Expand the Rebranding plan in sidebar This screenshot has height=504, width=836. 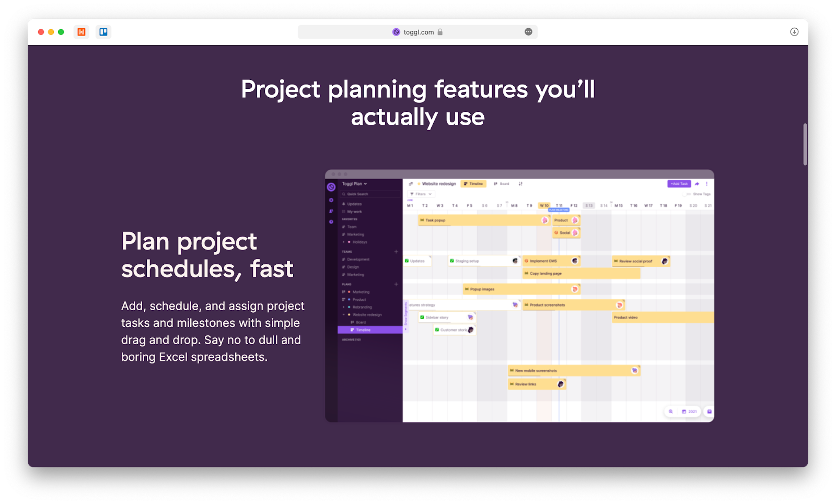(343, 307)
